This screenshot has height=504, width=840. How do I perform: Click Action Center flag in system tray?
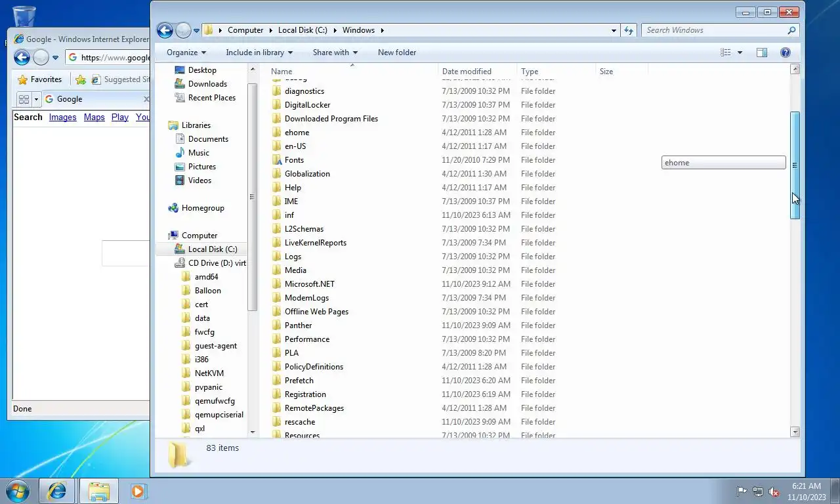[x=742, y=492]
